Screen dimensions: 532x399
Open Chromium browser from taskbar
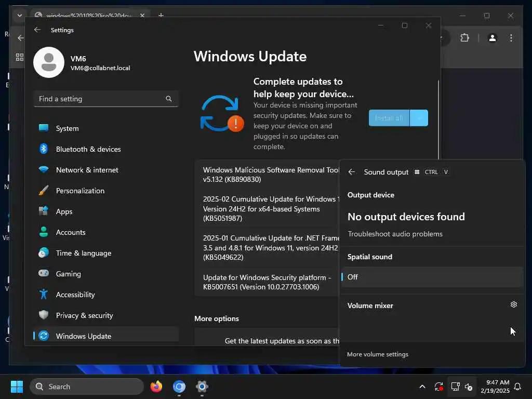179,387
